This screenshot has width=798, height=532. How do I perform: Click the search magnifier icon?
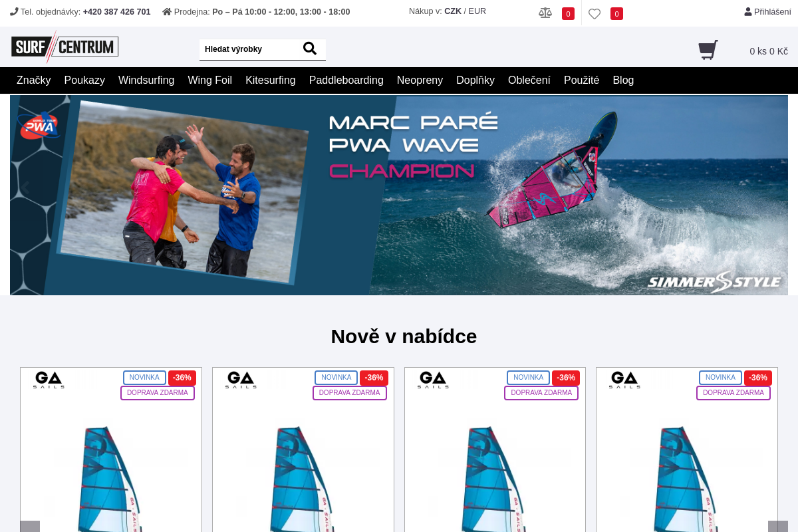point(310,49)
